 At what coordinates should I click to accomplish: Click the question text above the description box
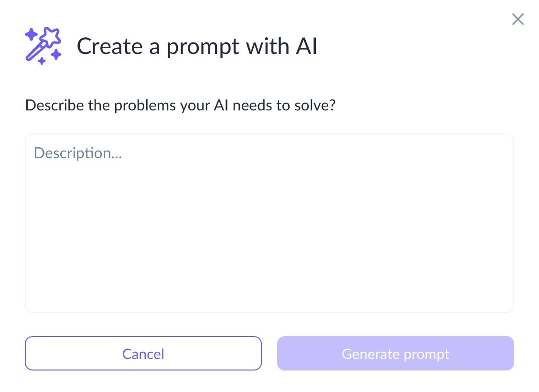180,105
